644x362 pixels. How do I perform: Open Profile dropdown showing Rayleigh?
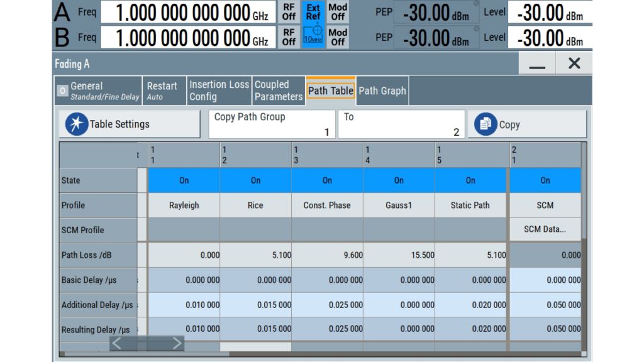184,206
